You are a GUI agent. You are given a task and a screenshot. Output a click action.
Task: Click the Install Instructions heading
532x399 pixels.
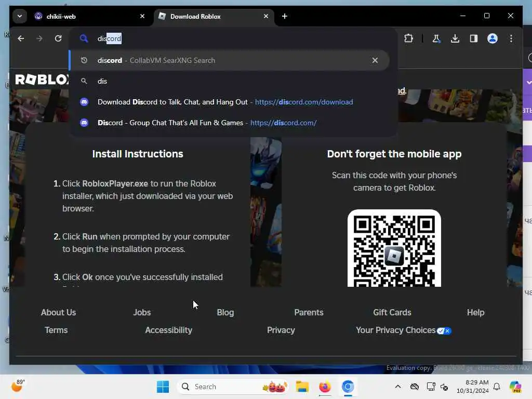(x=138, y=154)
